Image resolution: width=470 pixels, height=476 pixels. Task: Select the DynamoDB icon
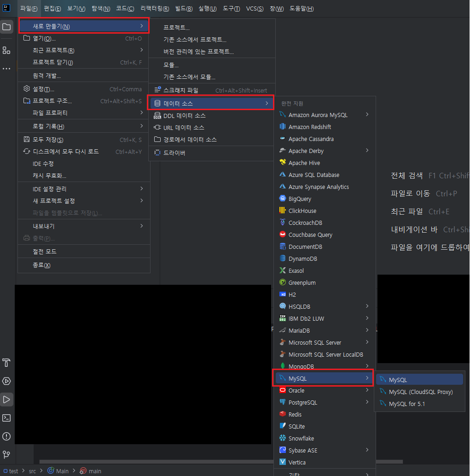[x=283, y=259]
